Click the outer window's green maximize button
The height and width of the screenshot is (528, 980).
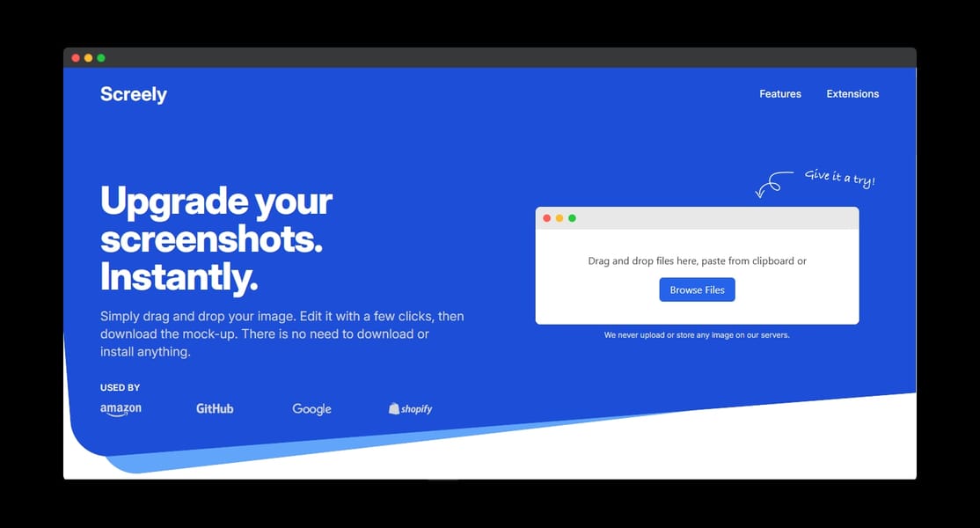coord(100,58)
